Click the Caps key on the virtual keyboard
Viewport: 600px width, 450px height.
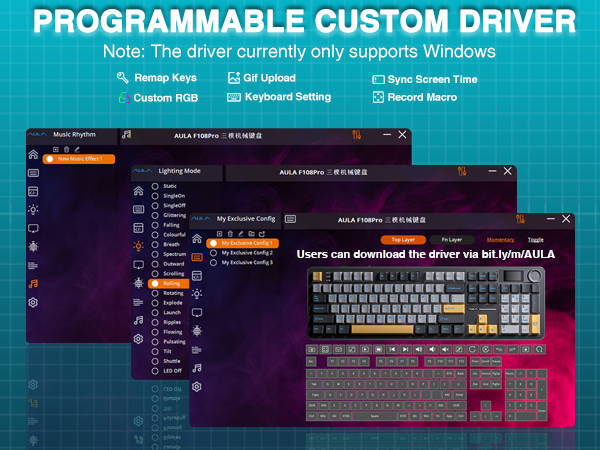point(315,395)
